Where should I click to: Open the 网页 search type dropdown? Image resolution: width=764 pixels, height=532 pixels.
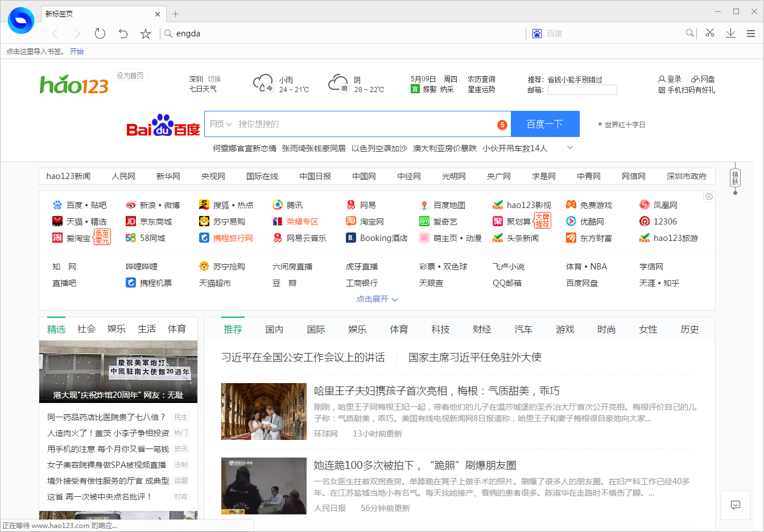pyautogui.click(x=220, y=123)
